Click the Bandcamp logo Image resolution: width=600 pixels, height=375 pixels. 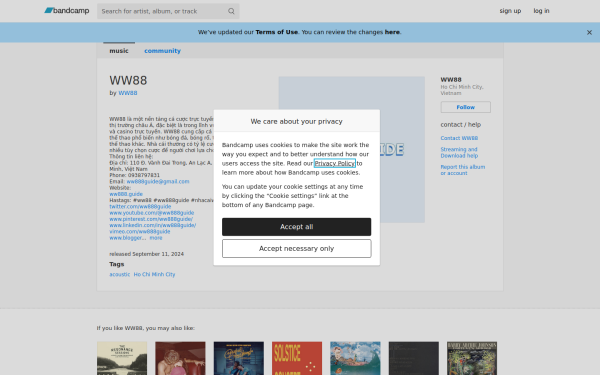click(67, 11)
